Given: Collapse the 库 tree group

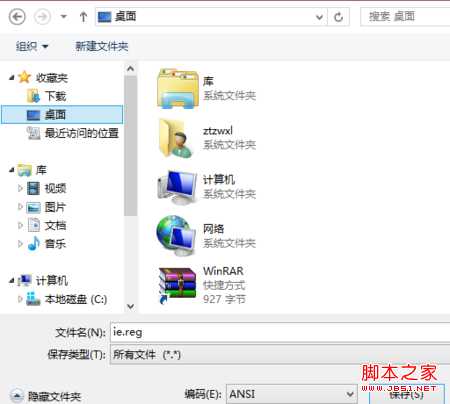Looking at the screenshot, I should point(12,170).
